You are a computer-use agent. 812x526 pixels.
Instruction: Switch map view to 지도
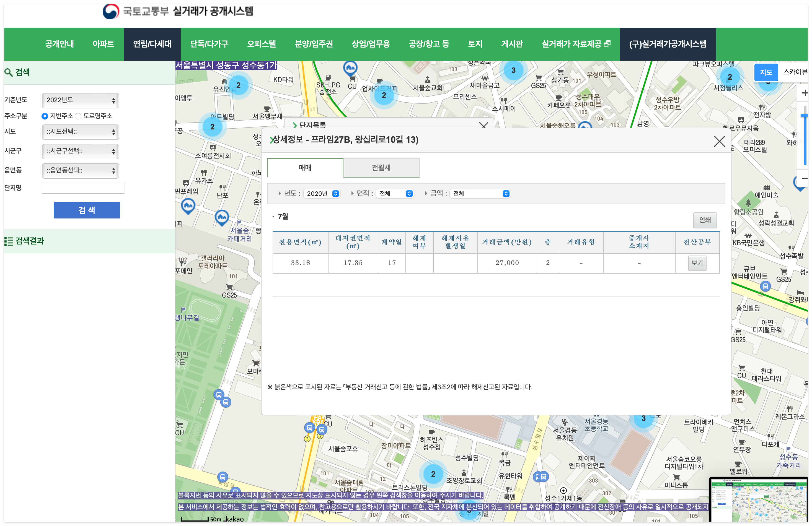pyautogui.click(x=766, y=72)
